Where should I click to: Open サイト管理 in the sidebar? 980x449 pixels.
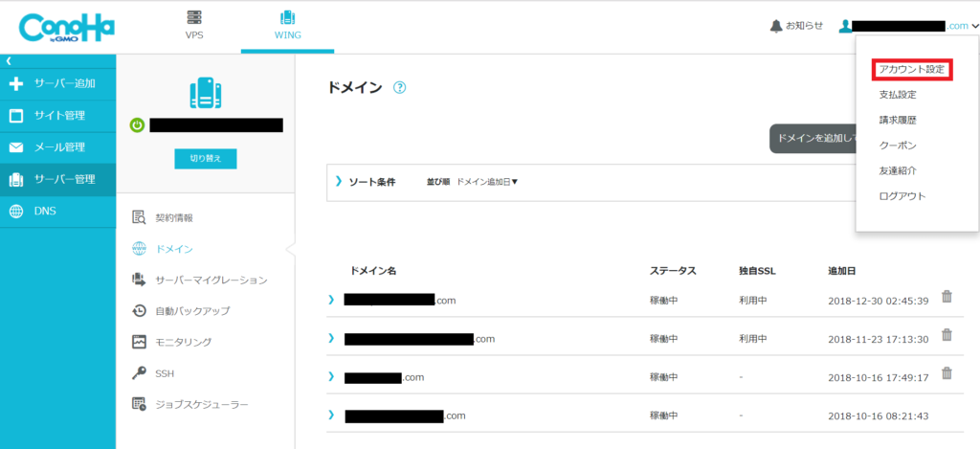pyautogui.click(x=57, y=116)
